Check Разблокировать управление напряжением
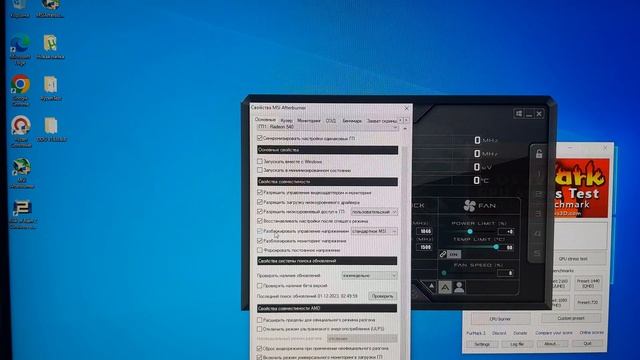Viewport: 640px width, 360px height. [260, 231]
